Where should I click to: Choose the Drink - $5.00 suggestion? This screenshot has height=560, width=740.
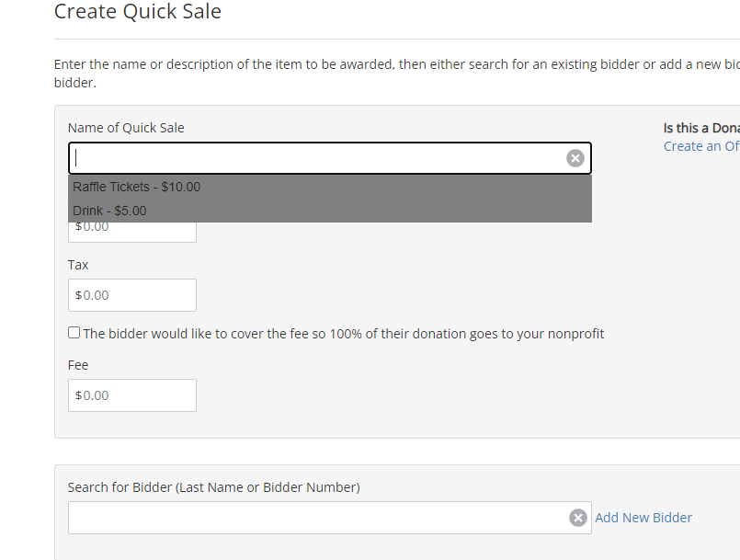330,211
